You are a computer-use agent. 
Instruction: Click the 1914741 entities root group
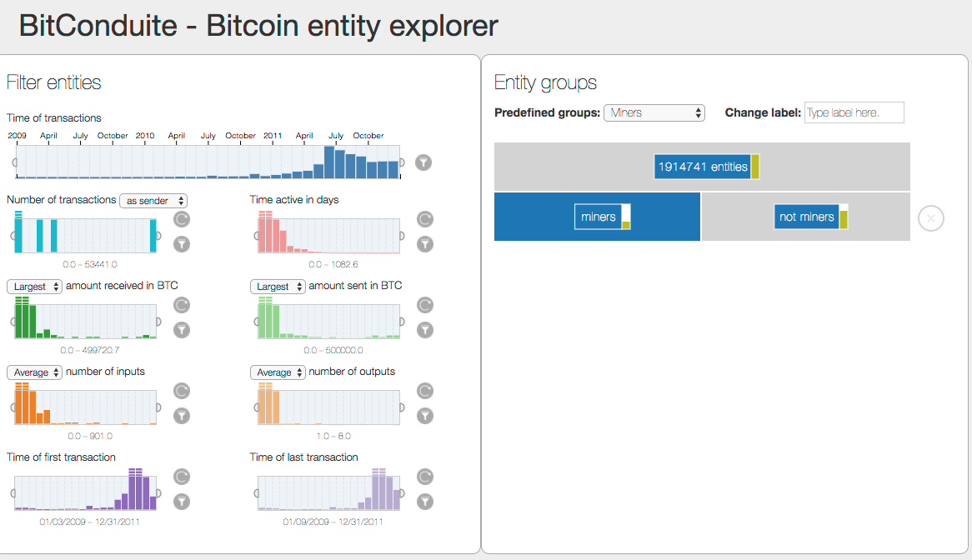(x=702, y=167)
